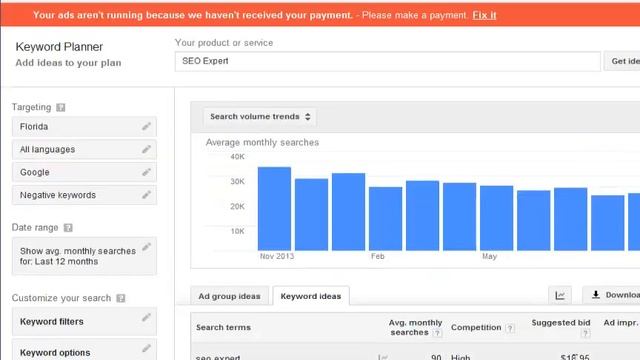The image size is (640, 360).
Task: Click the 'Average monthly searches' chart title
Action: [262, 142]
